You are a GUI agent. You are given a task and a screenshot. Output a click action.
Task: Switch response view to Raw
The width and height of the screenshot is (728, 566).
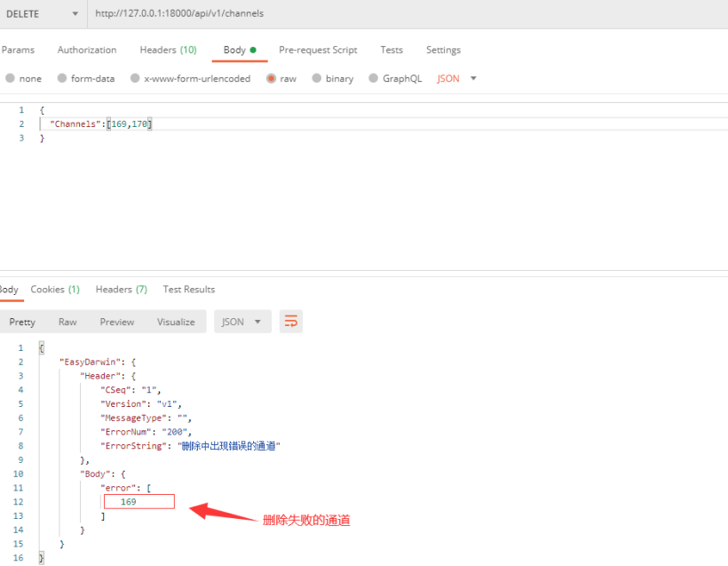[x=67, y=322]
